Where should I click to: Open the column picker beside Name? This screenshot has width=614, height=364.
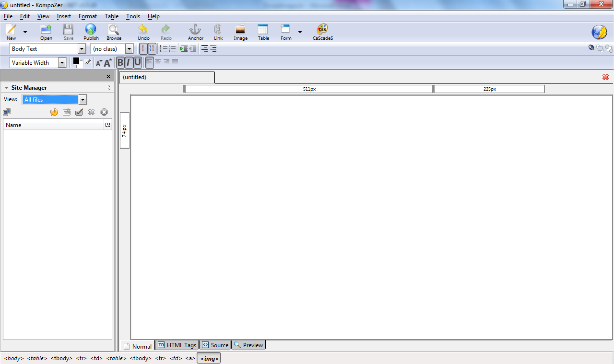[x=107, y=125]
